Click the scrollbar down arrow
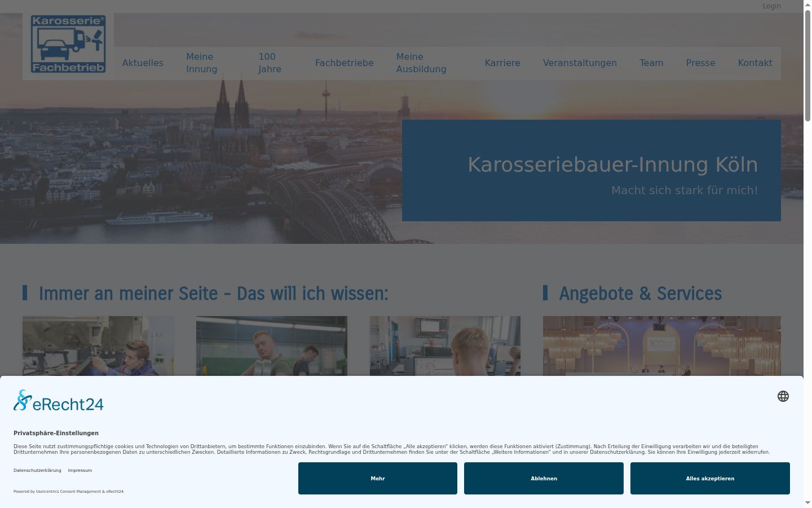 pos(807,503)
